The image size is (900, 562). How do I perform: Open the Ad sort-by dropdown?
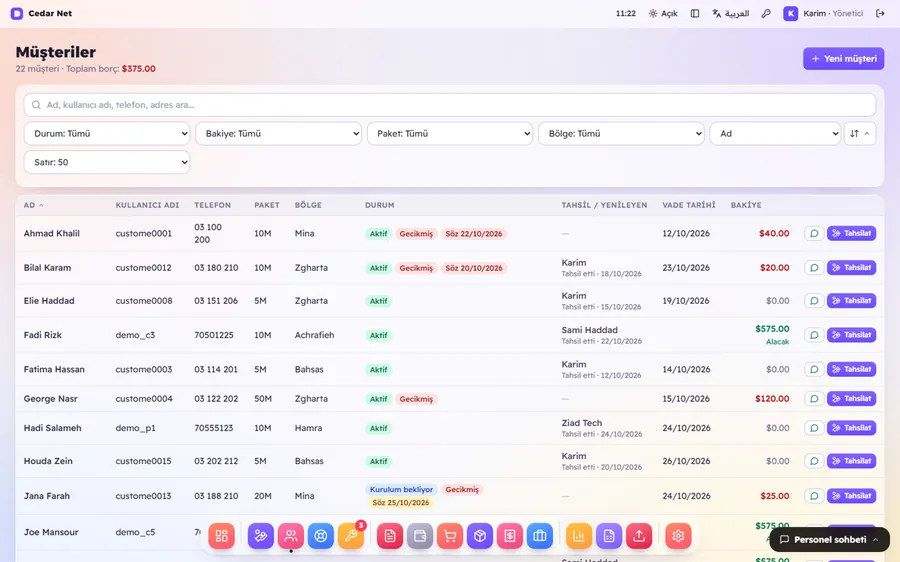(775, 134)
